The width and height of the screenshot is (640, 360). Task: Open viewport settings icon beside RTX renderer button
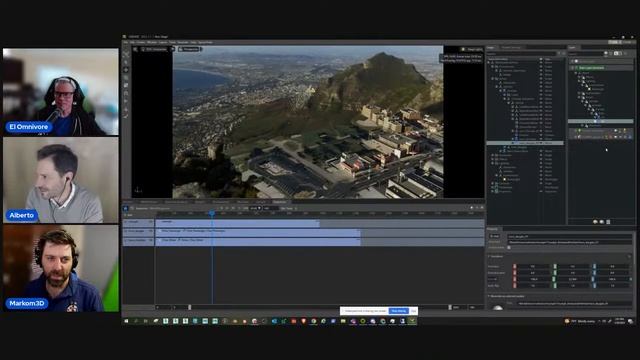135,49
